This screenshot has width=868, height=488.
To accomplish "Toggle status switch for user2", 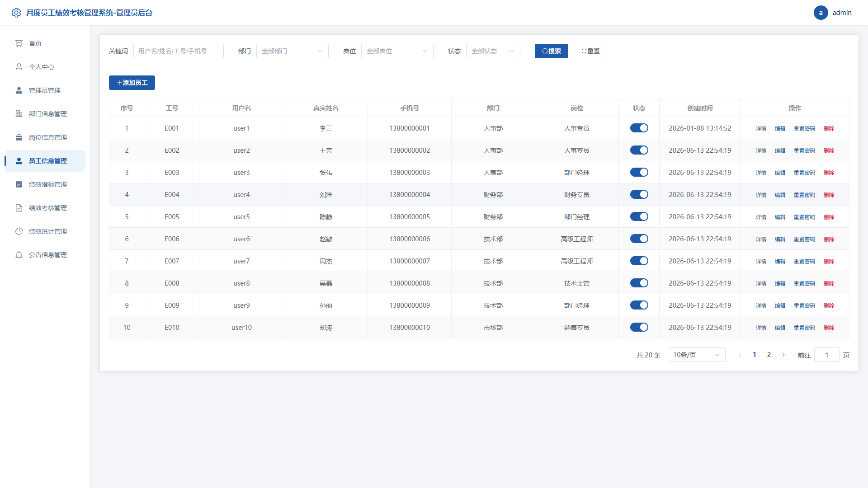I will pyautogui.click(x=639, y=150).
